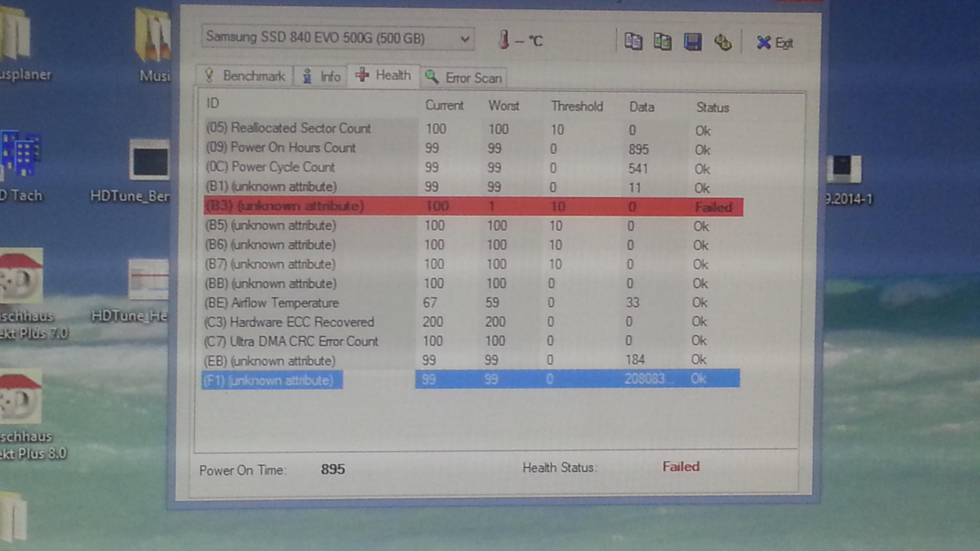Select the failed B3 unknown attribute row
Image resolution: width=980 pixels, height=551 pixels.
tap(284, 206)
